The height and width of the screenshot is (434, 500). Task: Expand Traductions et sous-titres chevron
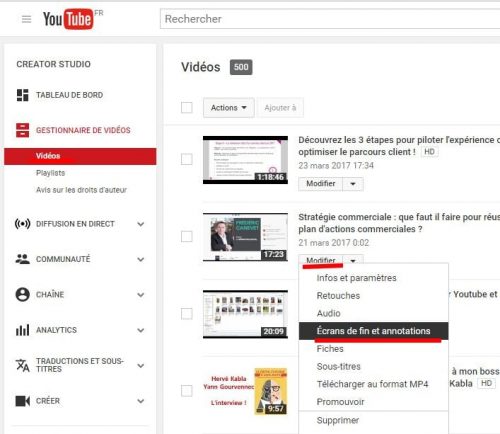coord(141,366)
